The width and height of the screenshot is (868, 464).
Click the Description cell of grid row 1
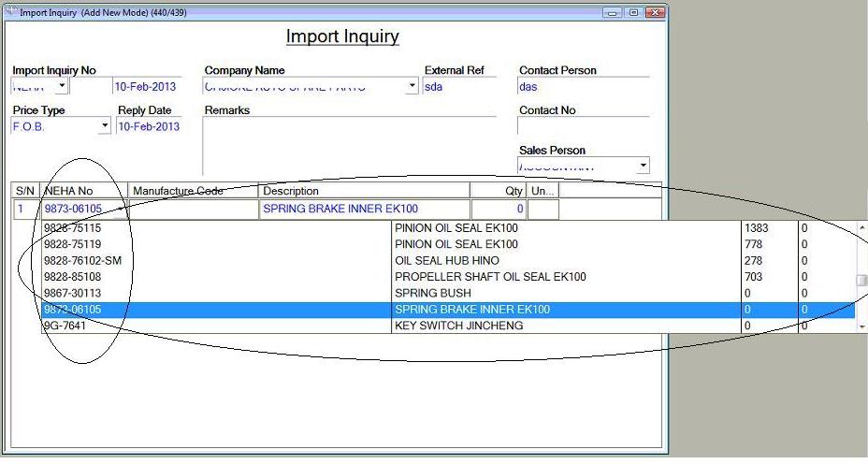tap(364, 209)
